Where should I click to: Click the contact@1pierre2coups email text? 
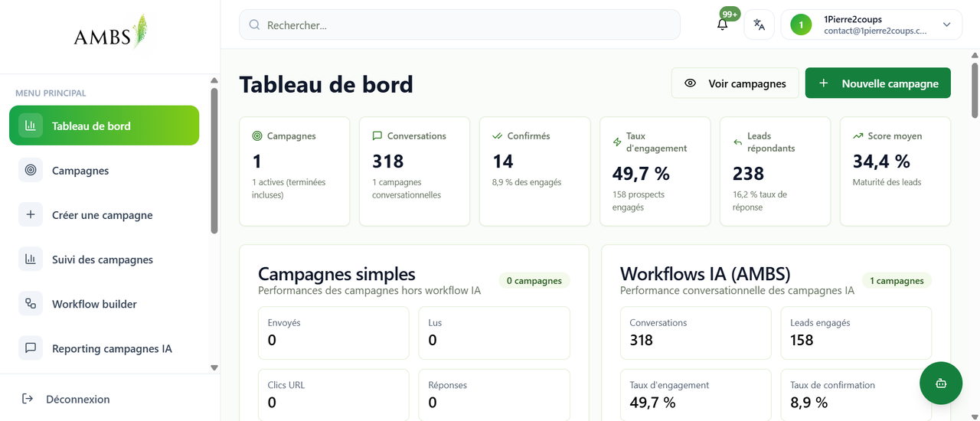pos(874,31)
